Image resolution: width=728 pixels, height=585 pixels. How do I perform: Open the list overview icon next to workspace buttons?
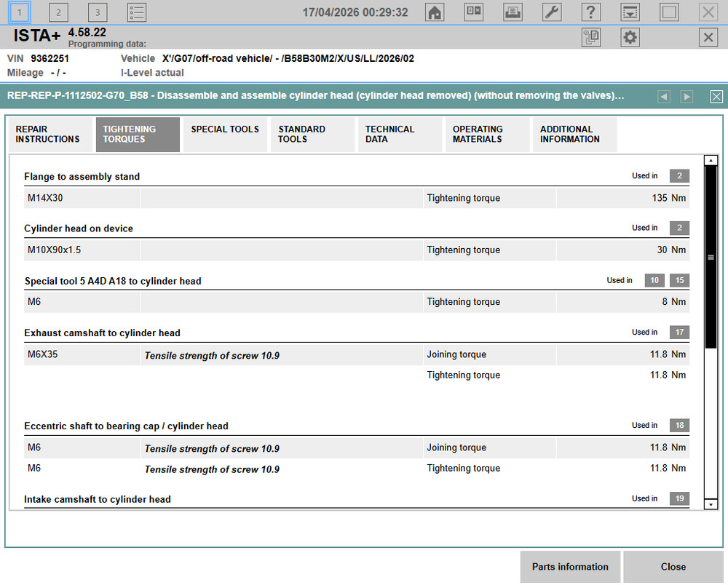136,12
